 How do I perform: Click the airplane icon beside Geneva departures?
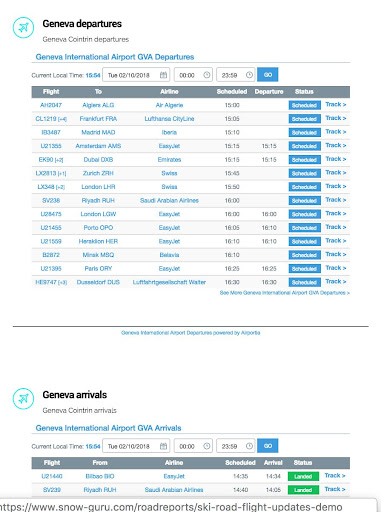[x=23, y=27]
